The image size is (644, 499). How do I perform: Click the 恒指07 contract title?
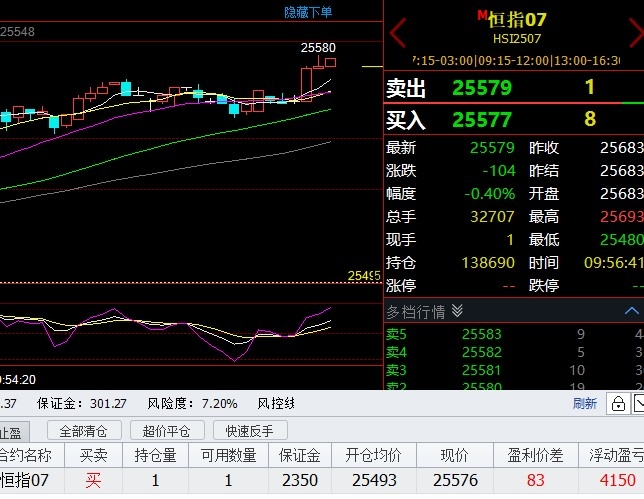pos(517,19)
